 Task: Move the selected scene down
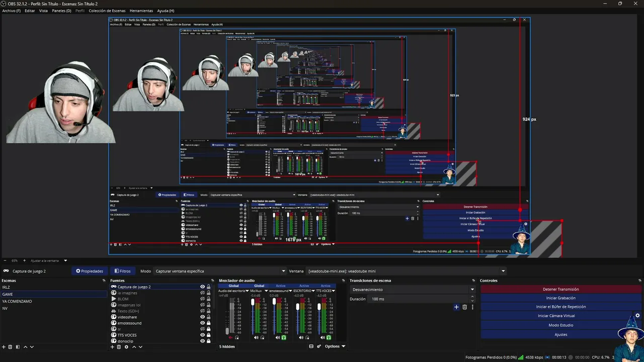click(32, 347)
